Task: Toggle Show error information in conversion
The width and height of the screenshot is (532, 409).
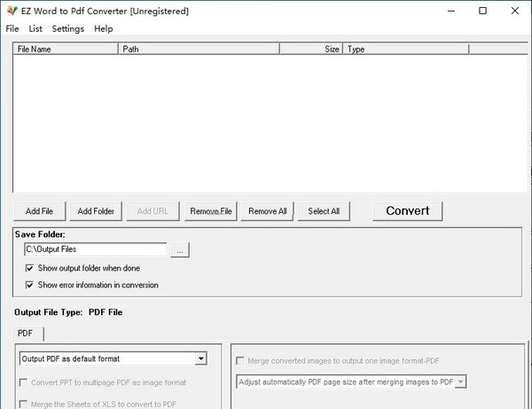Action: 91,285
